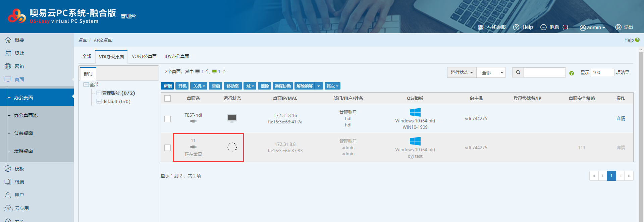The width and height of the screenshot is (644, 222).
Task: Open 概要 home icon in sidebar
Action: (8, 40)
